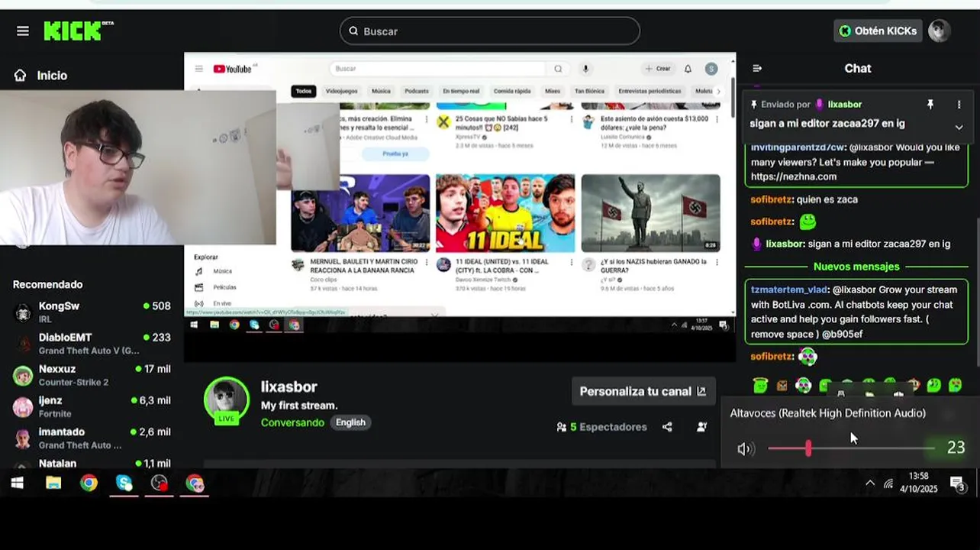Viewport: 980px width, 550px height.
Task: Go to Inicio in the sidebar
Action: coord(41,75)
